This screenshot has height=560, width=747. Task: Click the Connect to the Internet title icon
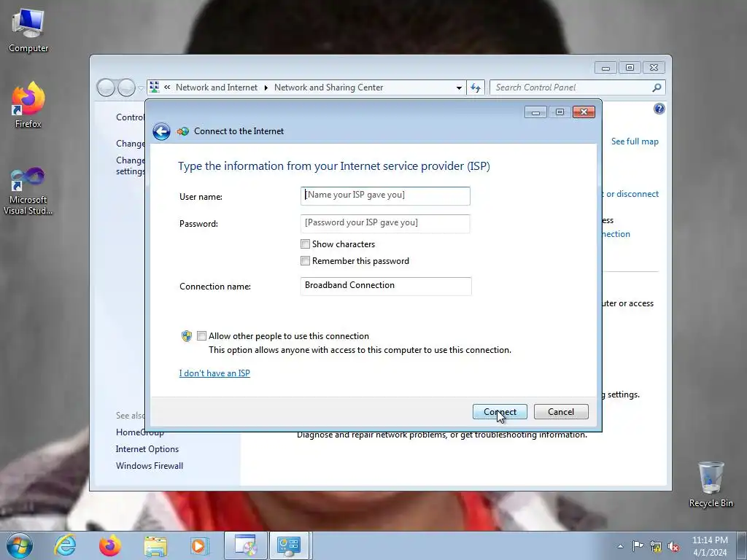183,131
